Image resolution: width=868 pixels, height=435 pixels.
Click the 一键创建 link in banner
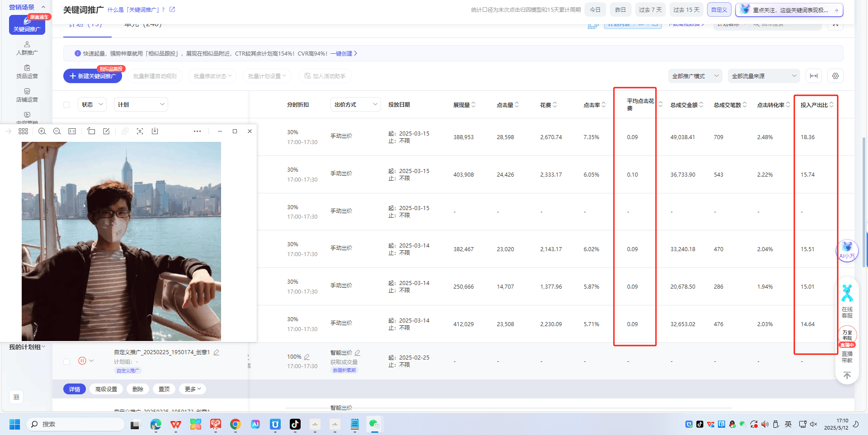coord(344,53)
